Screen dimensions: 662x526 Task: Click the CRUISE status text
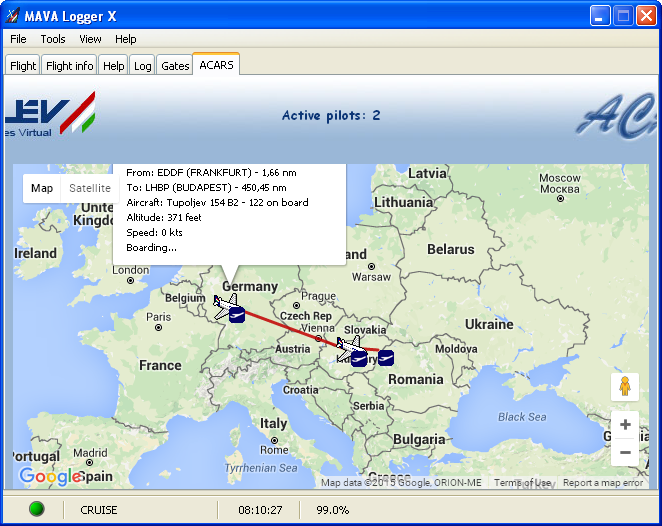click(x=98, y=510)
